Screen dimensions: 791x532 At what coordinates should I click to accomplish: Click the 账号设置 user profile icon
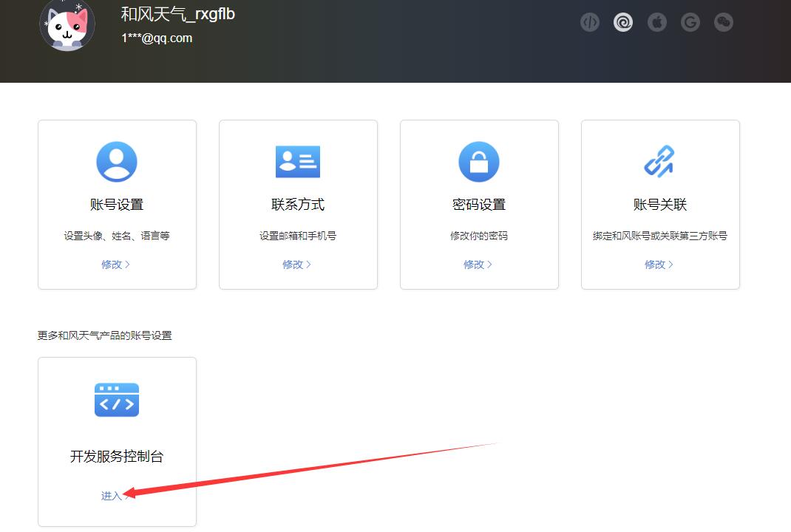coord(117,161)
